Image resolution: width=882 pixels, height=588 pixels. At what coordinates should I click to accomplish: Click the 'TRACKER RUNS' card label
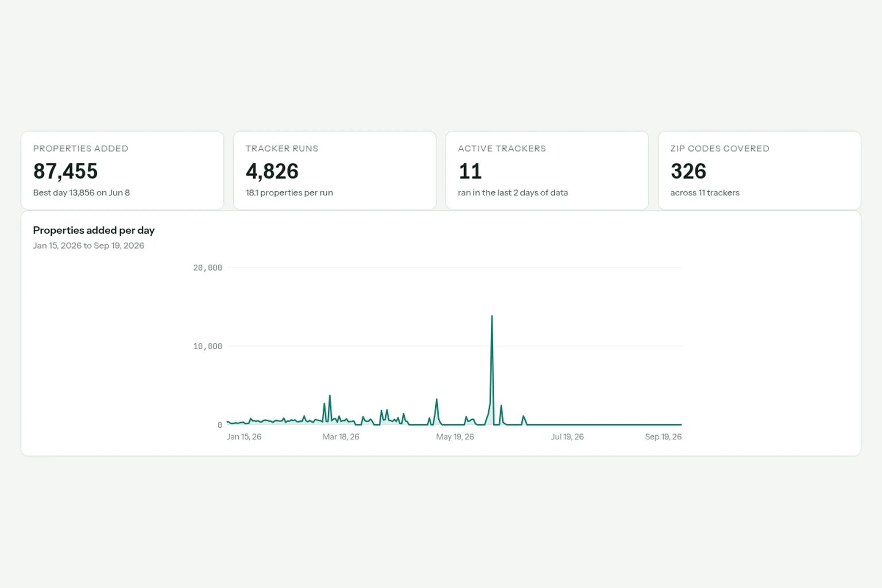pos(282,148)
